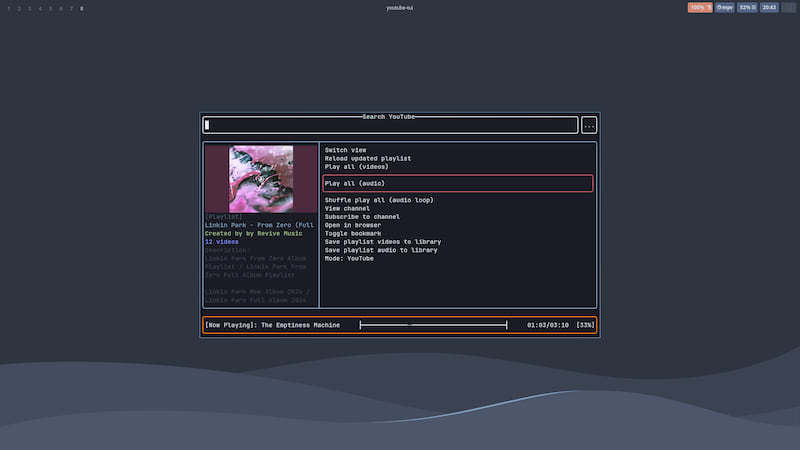Click the rightmost tray module in top bar

(789, 8)
